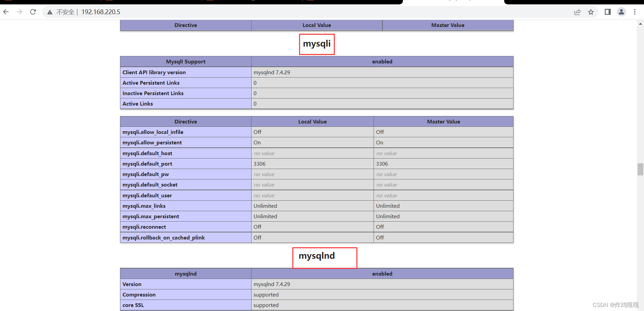Select mysqli.default_pw directive
The width and height of the screenshot is (644, 311).
146,174
